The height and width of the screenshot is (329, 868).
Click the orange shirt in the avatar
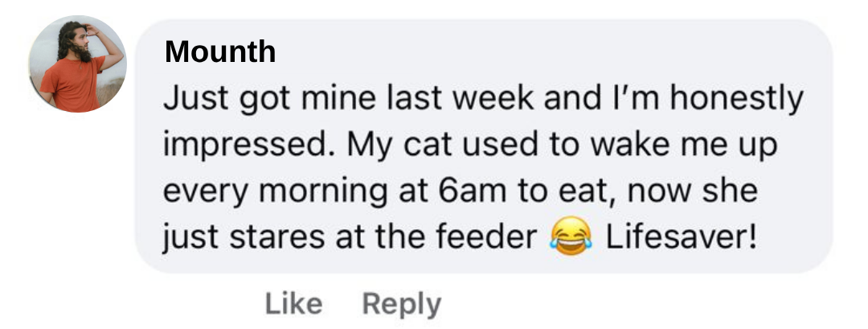click(73, 83)
